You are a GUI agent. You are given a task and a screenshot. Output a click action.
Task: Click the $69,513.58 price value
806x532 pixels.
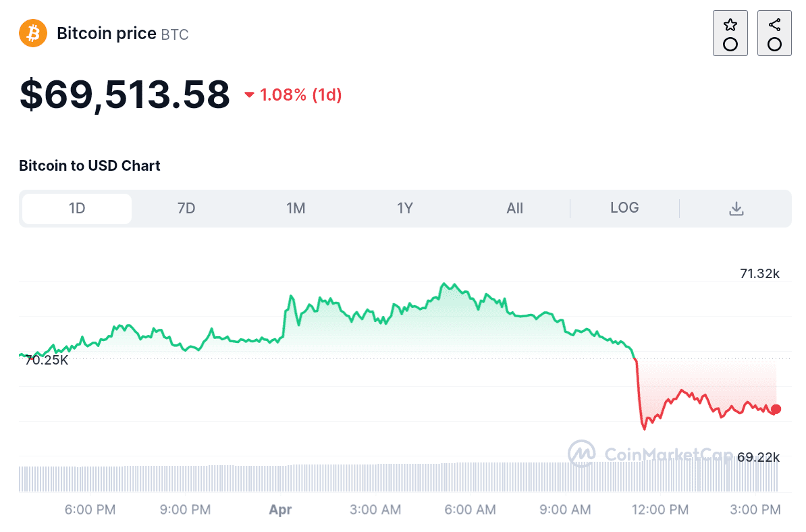[x=125, y=95]
